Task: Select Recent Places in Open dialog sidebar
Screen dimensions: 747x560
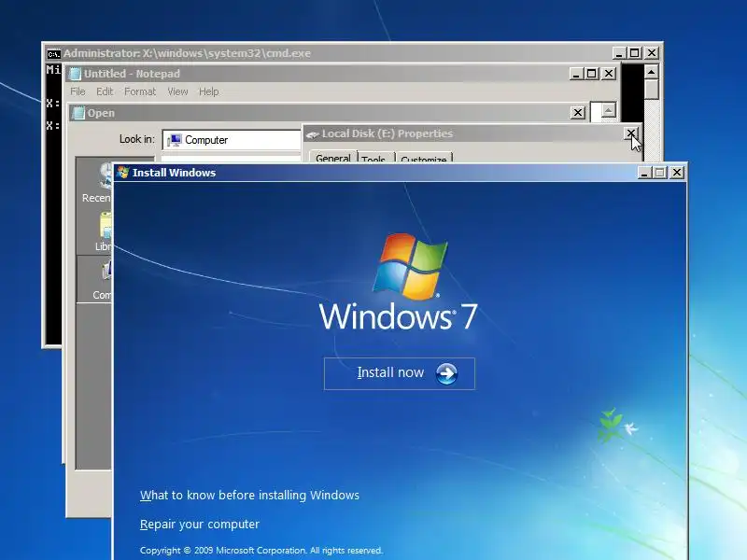Action: coord(97,183)
